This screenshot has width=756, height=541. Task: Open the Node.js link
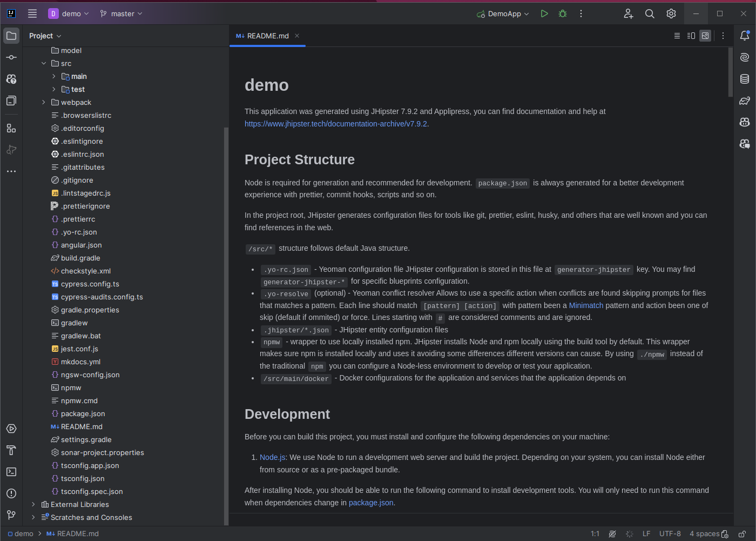272,457
